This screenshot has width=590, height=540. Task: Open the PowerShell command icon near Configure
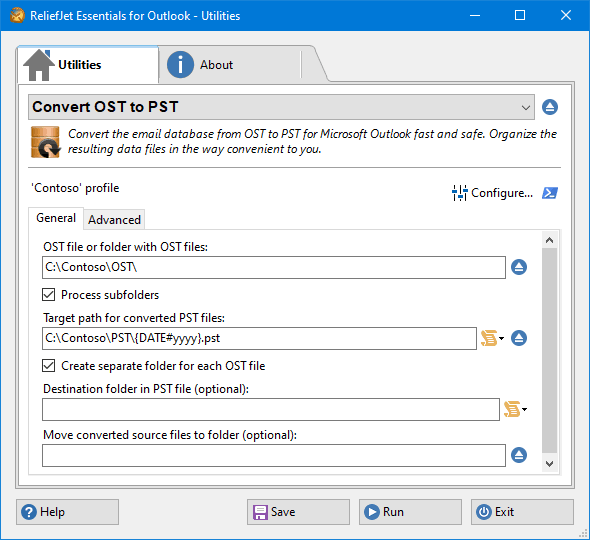tap(550, 193)
